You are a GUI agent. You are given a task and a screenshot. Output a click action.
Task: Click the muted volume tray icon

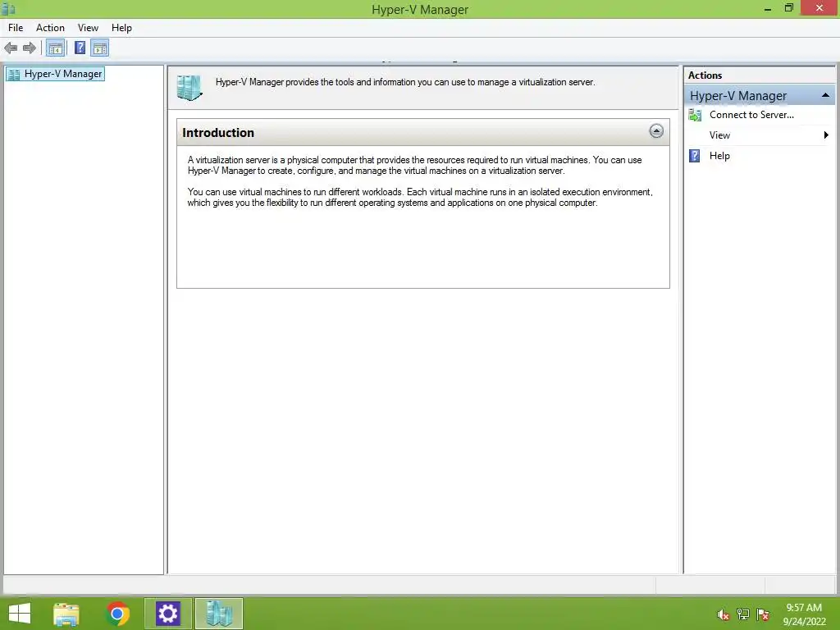[x=723, y=614]
